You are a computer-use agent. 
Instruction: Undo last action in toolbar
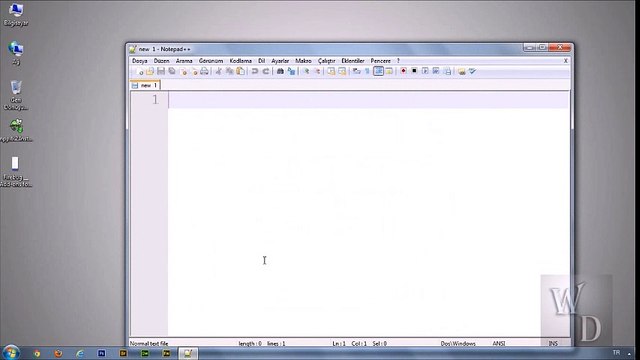point(255,71)
